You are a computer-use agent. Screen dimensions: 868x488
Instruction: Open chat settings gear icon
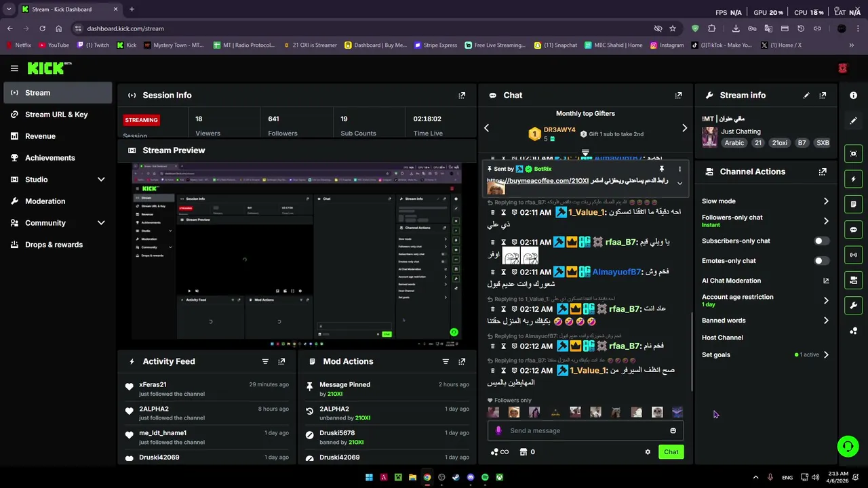[x=648, y=452]
